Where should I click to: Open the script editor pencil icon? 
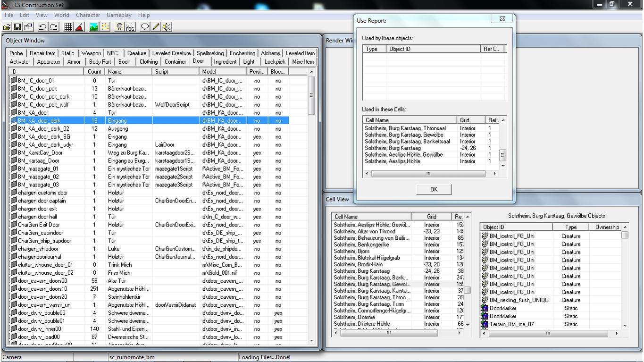point(156,27)
